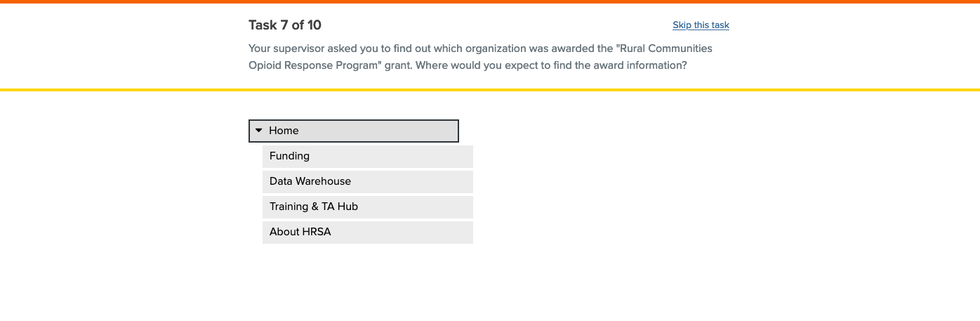
Task: Toggle the disclosure arrow beside Home
Action: click(258, 131)
